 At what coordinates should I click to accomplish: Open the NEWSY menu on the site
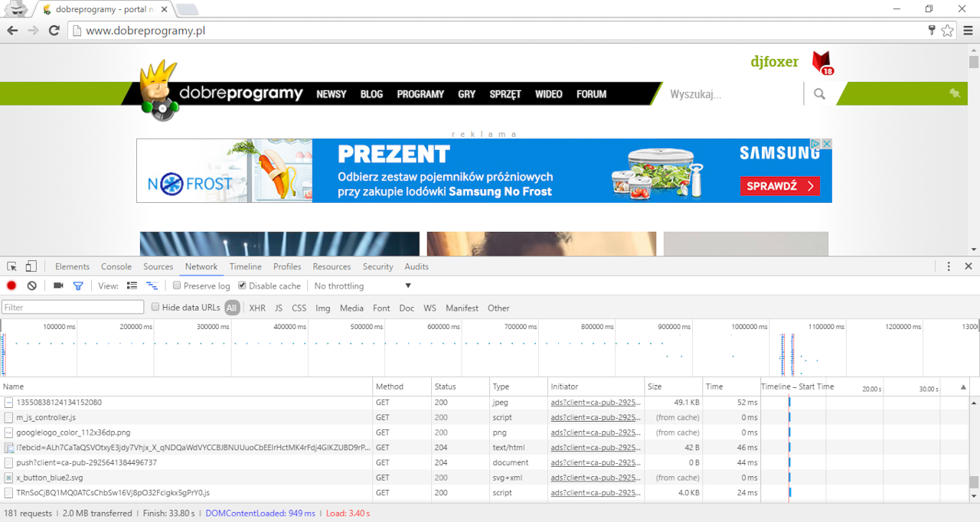point(332,94)
